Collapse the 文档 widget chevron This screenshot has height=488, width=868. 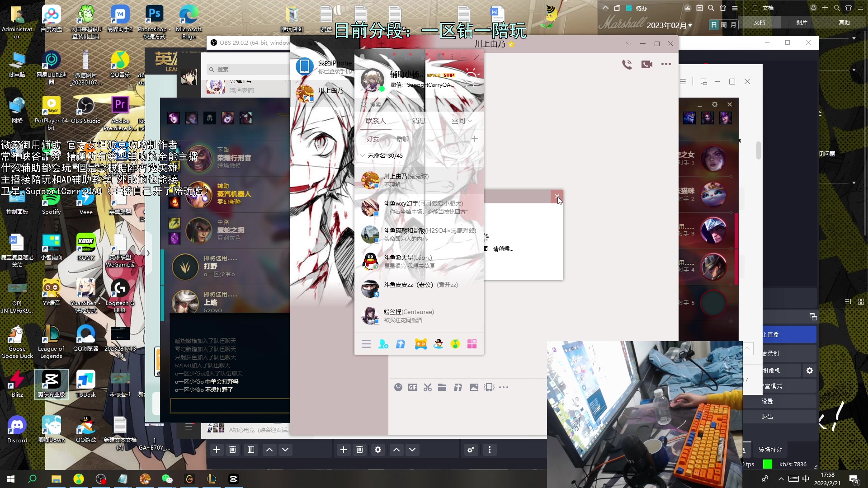pyautogui.click(x=744, y=8)
